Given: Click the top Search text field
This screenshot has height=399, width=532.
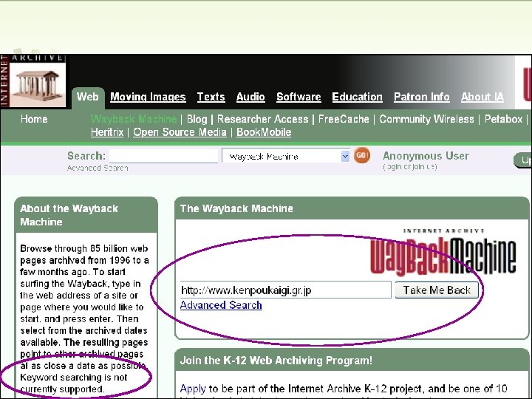Looking at the screenshot, I should (163, 156).
